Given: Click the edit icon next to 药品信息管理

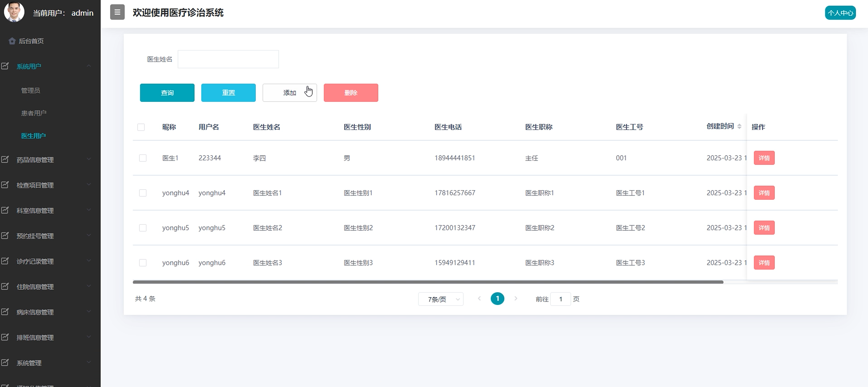Looking at the screenshot, I should coord(5,159).
